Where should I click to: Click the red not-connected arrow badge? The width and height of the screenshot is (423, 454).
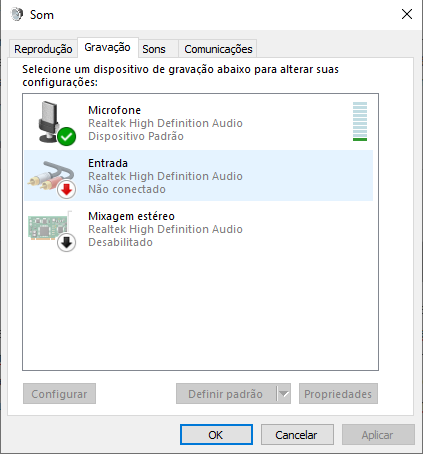point(66,190)
